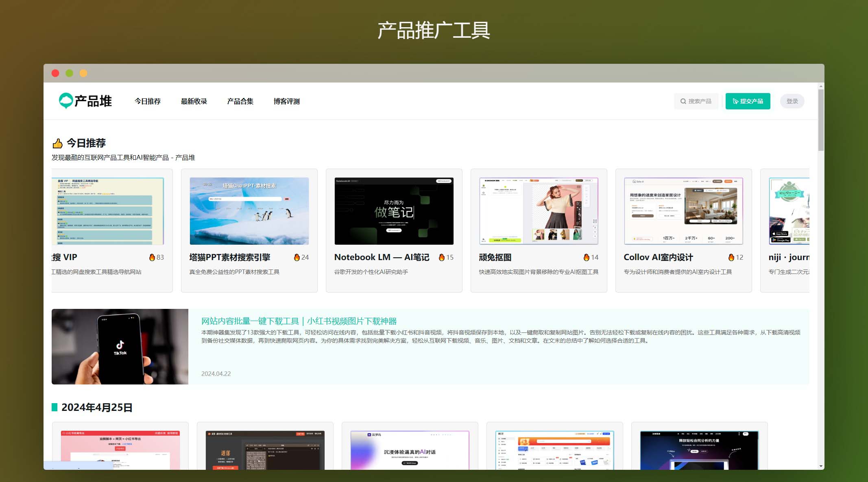
Task: Click the scrollbar up arrow
Action: (x=821, y=86)
